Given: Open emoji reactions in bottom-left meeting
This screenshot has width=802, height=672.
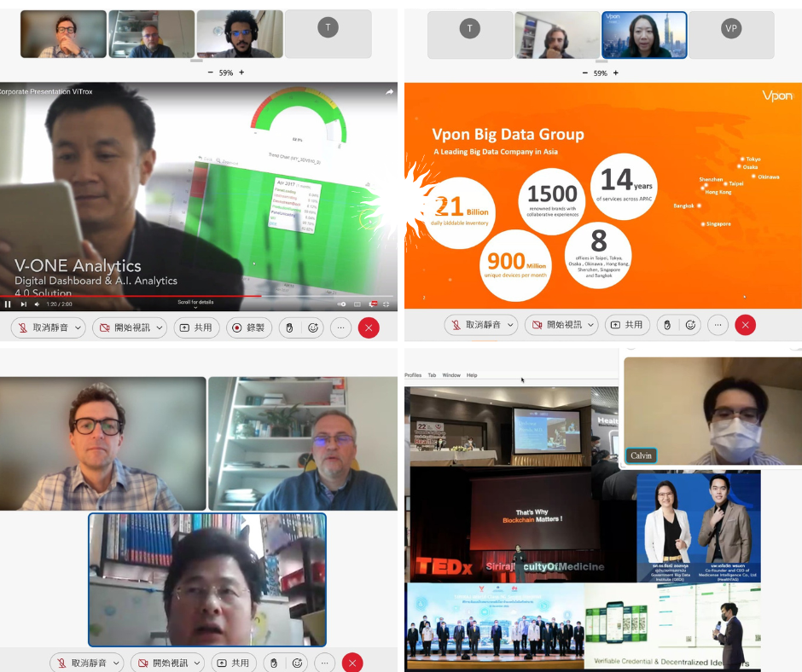Looking at the screenshot, I should point(297,663).
